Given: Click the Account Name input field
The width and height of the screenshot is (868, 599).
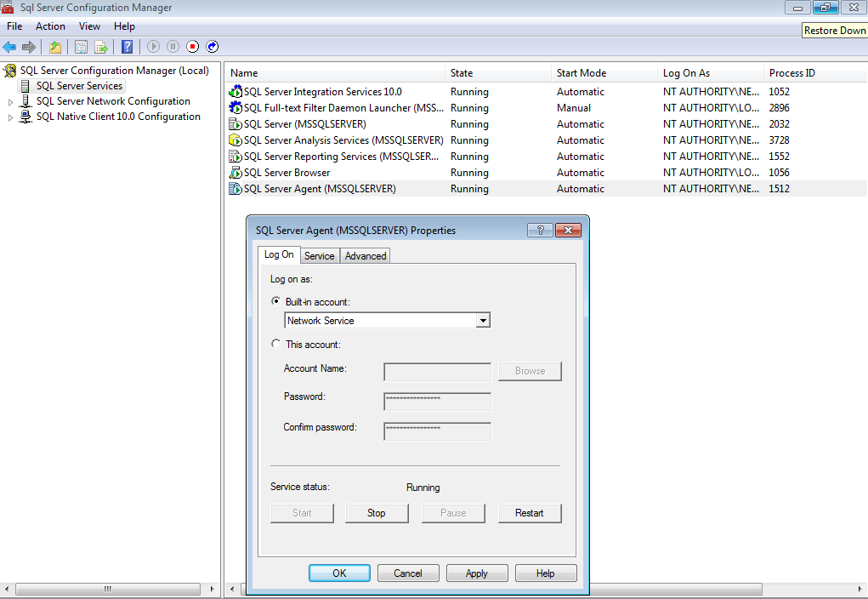Looking at the screenshot, I should point(437,372).
